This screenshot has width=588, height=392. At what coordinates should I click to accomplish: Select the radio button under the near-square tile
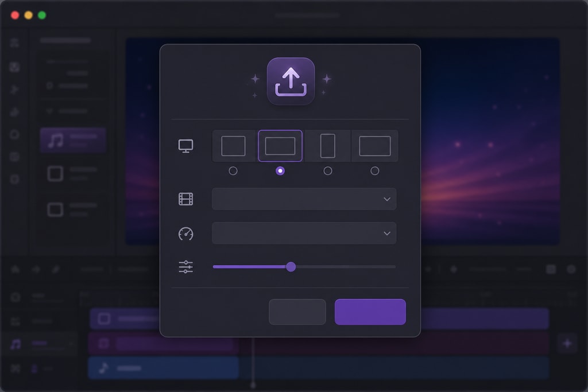[x=233, y=171]
